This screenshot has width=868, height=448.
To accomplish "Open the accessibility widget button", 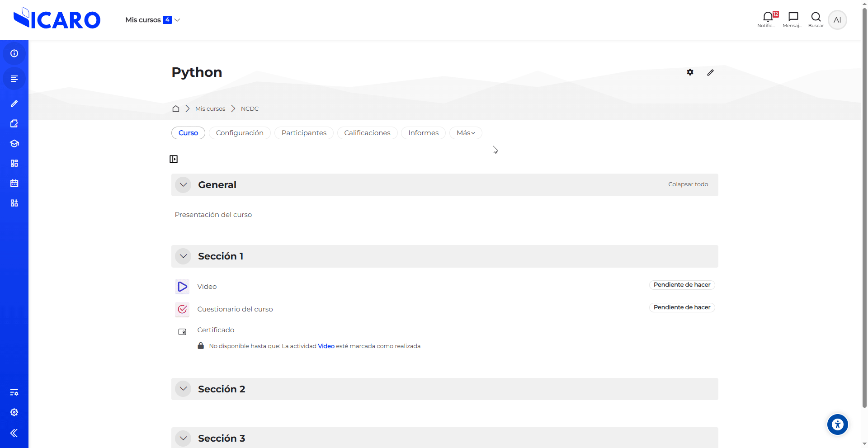I will [837, 424].
